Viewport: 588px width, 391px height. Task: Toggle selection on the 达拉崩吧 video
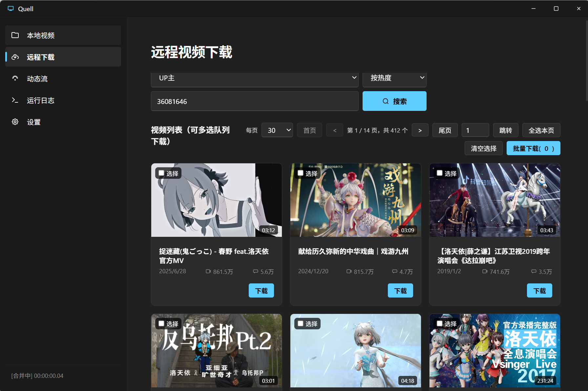(x=439, y=173)
